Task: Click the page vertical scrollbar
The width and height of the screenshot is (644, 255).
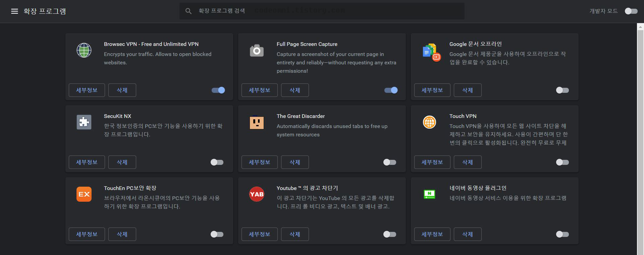Action: [x=640, y=142]
